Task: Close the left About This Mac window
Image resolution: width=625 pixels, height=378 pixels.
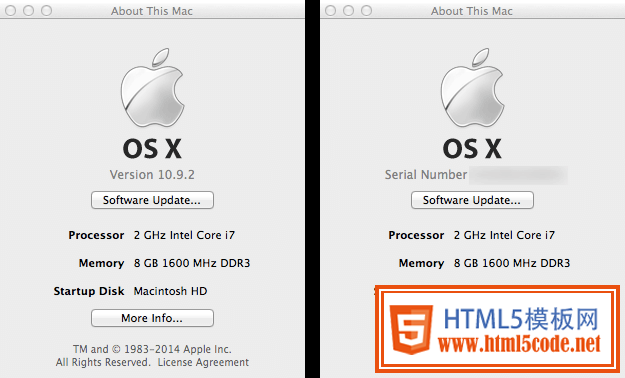Action: pyautogui.click(x=11, y=11)
